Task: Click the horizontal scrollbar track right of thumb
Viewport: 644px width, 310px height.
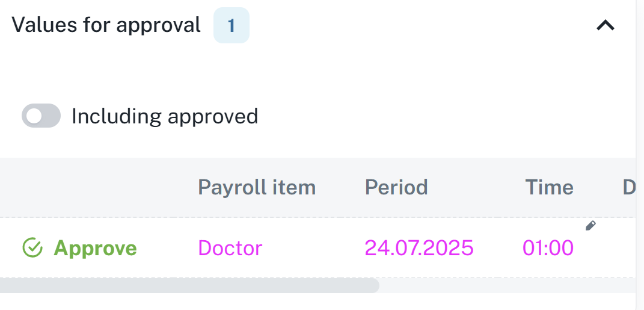Action: click(x=505, y=285)
